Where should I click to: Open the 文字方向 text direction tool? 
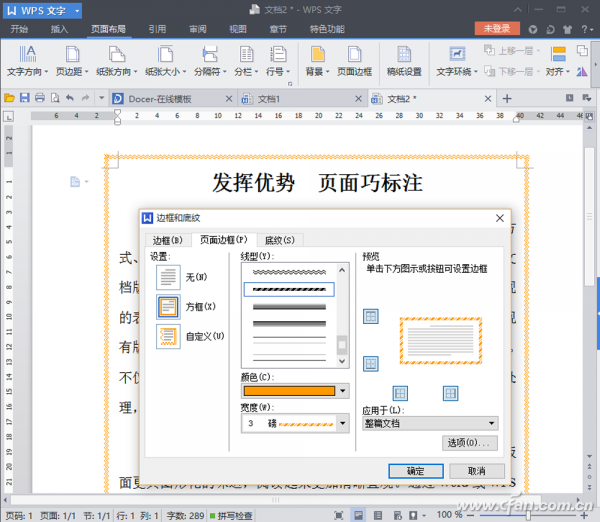pos(28,60)
